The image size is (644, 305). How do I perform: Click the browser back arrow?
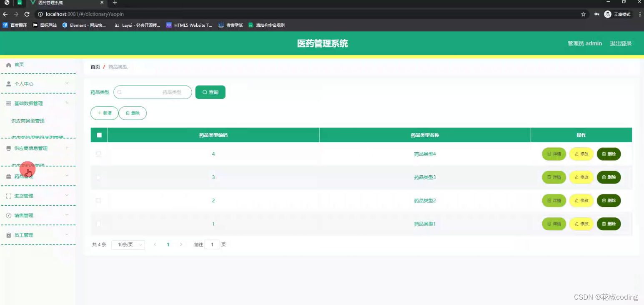pyautogui.click(x=5, y=14)
